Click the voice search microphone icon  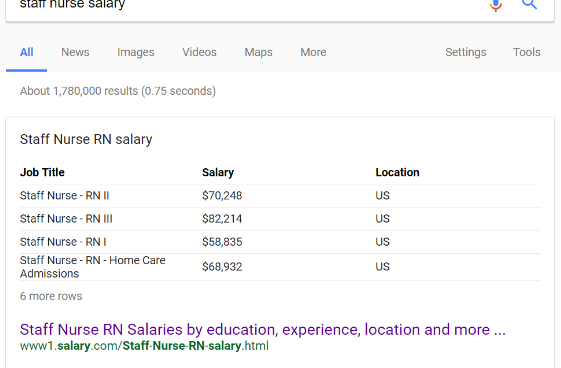[496, 5]
